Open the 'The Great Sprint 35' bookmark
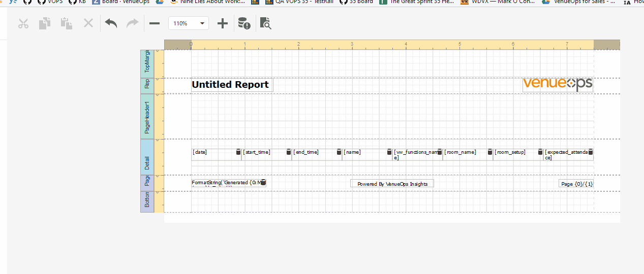This screenshot has height=274, width=644. (x=417, y=2)
